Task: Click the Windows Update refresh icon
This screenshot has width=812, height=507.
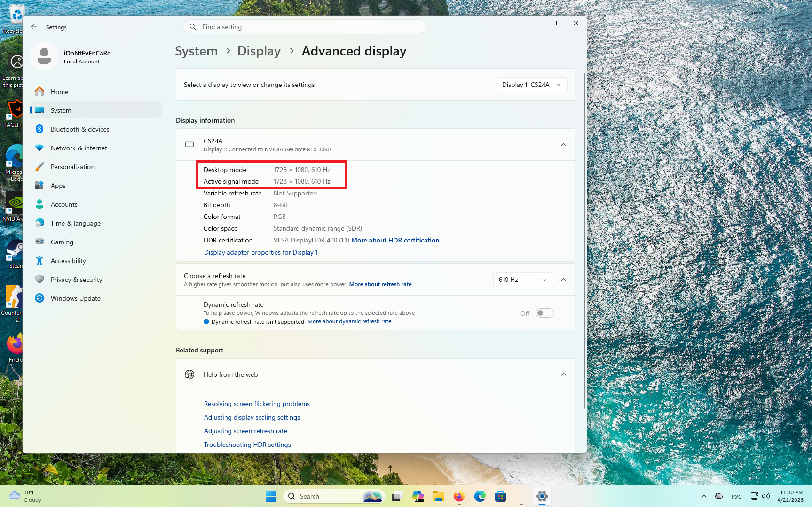Action: point(39,298)
